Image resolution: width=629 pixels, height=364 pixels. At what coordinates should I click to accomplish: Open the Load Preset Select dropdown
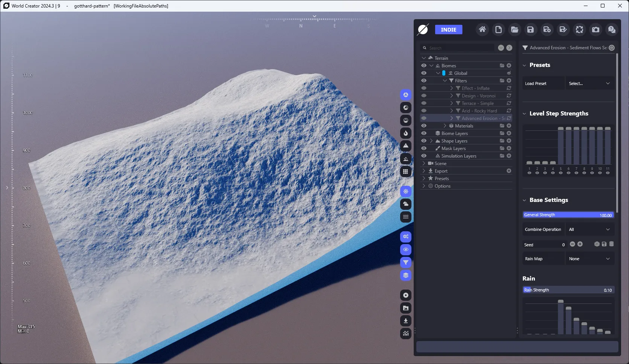click(x=589, y=83)
